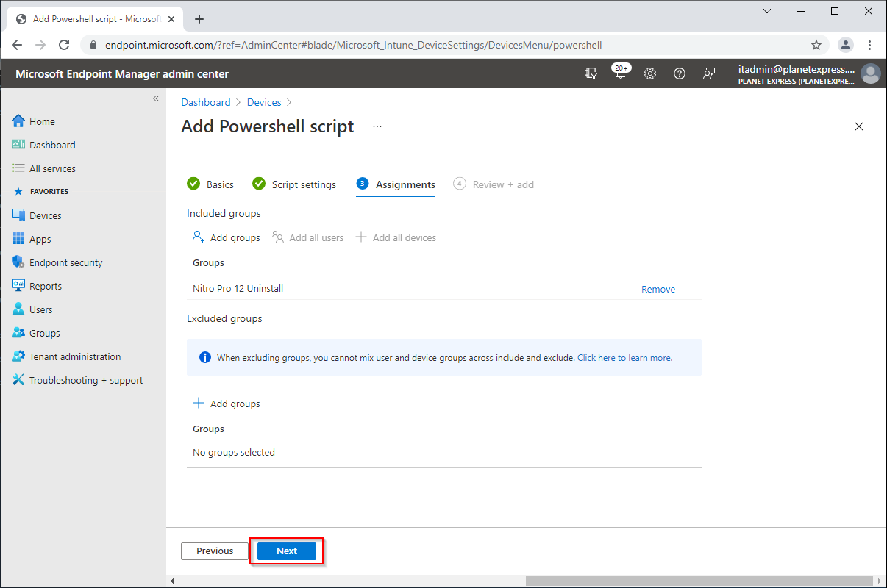Open the directory and subscription filter icon

coord(591,73)
